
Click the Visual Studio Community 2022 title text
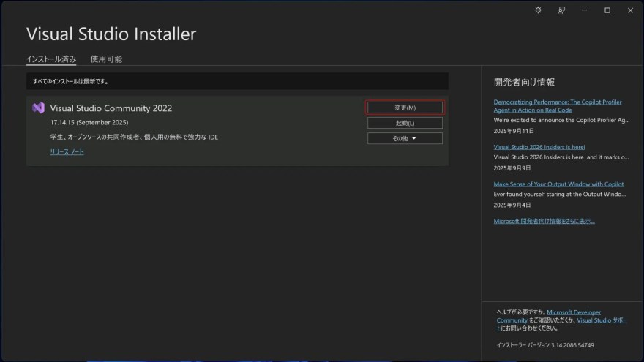pyautogui.click(x=111, y=108)
